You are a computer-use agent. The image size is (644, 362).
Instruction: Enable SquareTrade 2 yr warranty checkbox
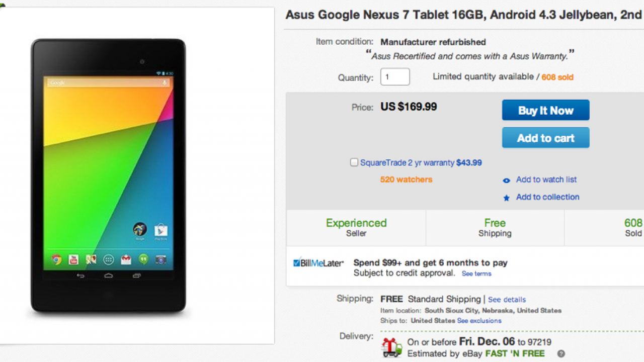354,162
